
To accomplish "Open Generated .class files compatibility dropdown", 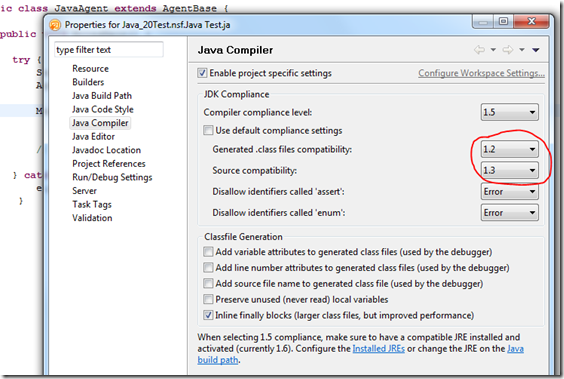I will (x=510, y=149).
